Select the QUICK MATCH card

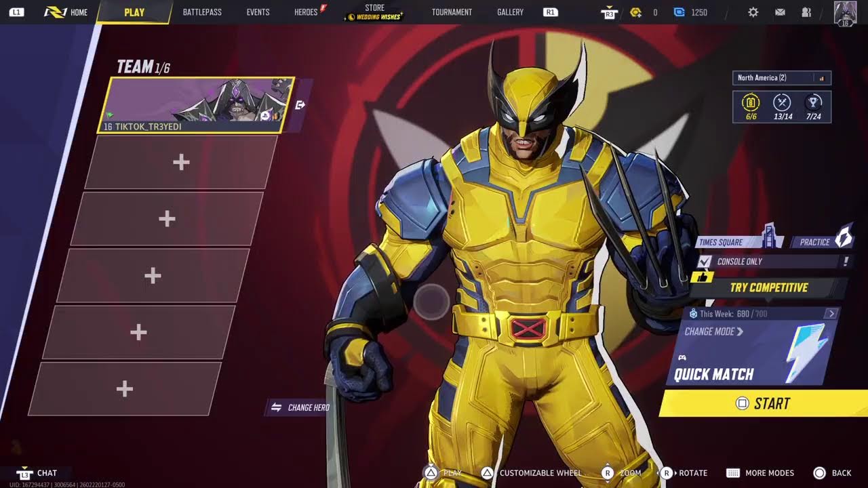point(753,352)
